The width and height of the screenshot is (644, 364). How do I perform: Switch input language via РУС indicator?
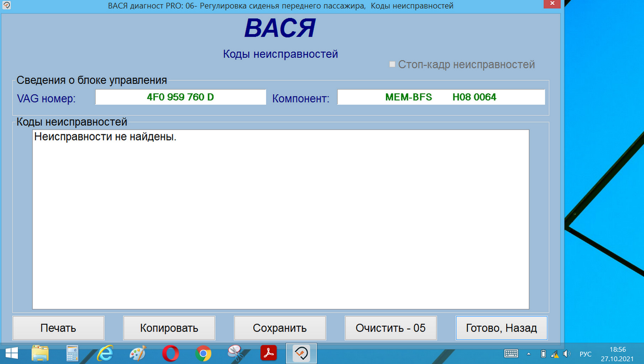point(585,354)
